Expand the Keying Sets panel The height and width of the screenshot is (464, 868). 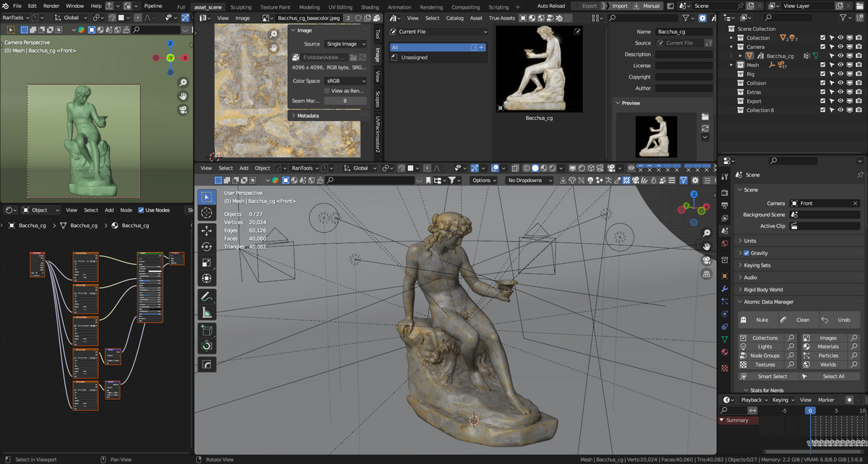pos(799,265)
